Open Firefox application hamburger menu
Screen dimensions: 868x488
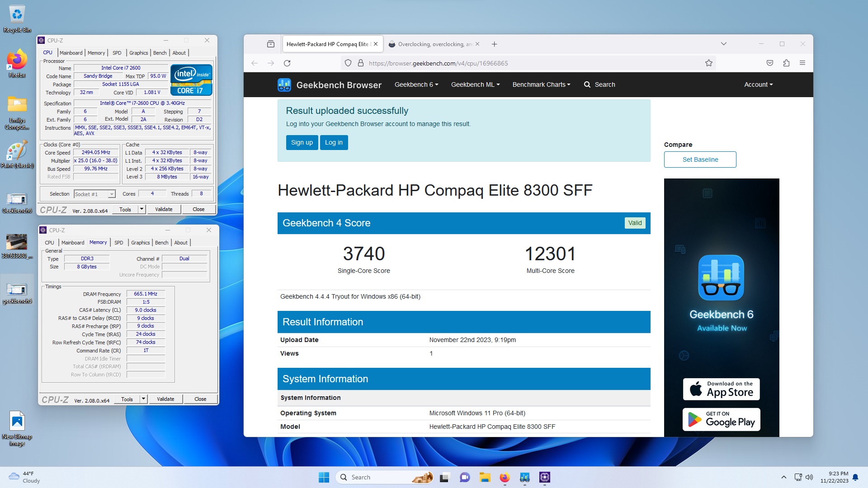point(802,63)
